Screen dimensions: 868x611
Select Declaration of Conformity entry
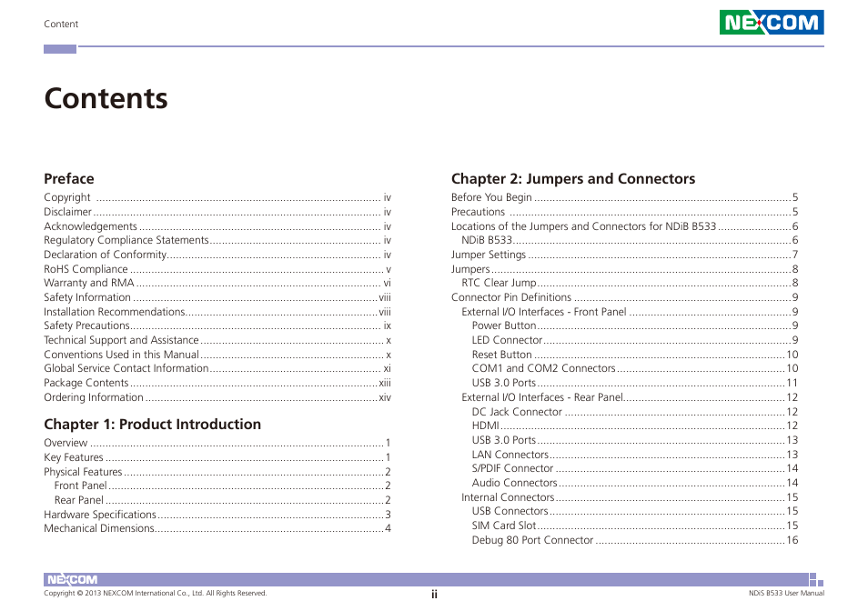coord(217,255)
